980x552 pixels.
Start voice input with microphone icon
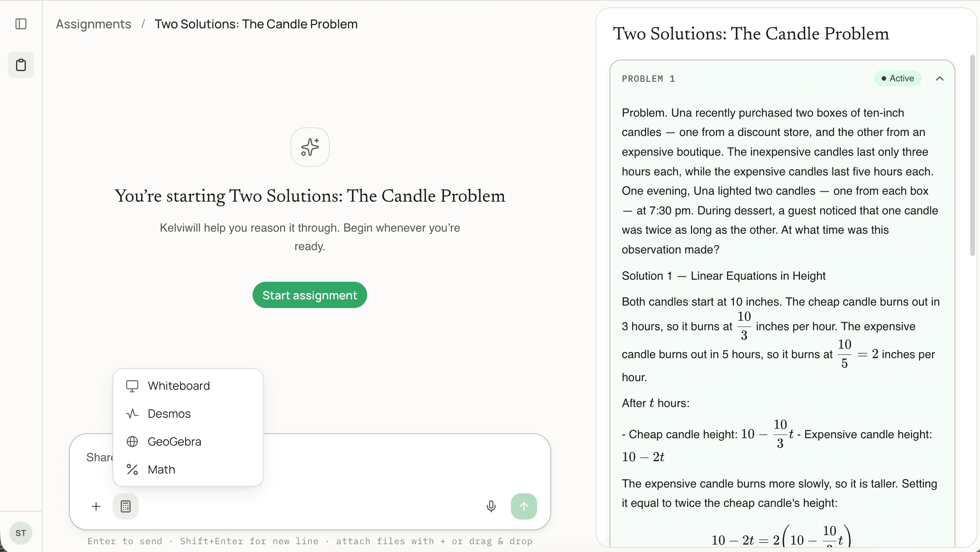[491, 506]
